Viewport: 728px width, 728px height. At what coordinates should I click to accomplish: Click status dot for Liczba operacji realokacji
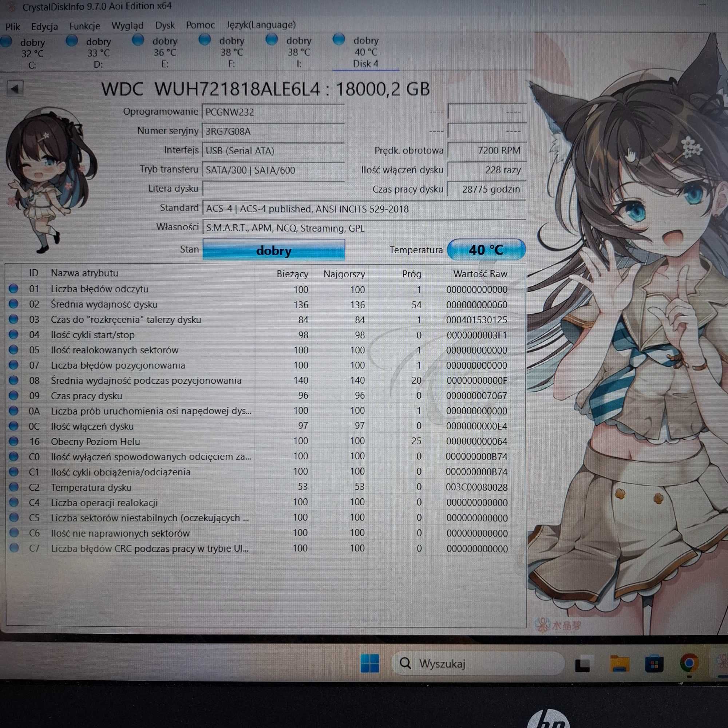coord(13,502)
